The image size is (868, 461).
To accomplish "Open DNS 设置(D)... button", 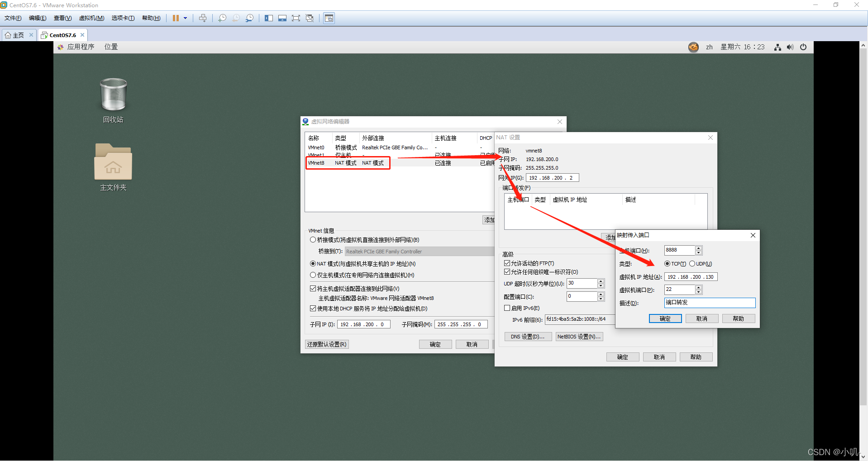I will coord(528,337).
